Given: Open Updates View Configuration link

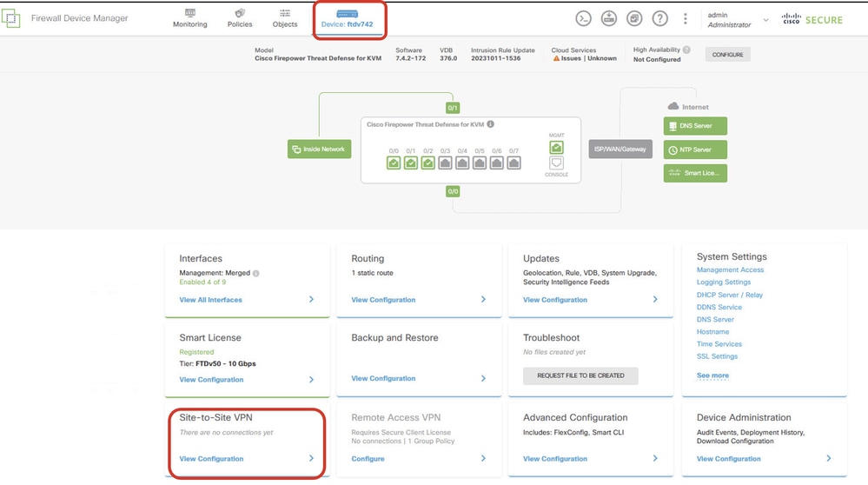Looking at the screenshot, I should [x=555, y=300].
